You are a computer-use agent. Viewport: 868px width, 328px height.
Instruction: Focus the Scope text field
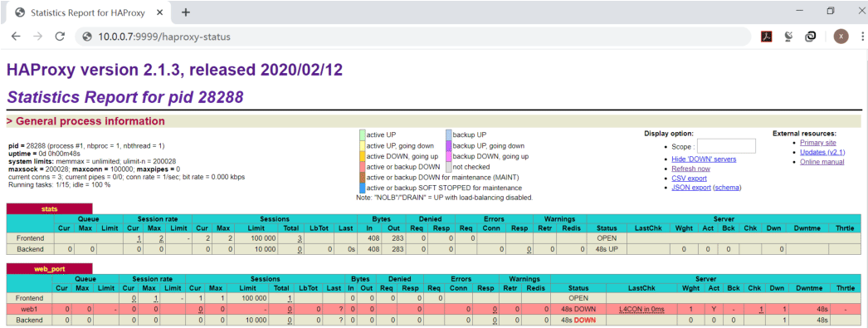click(x=726, y=146)
